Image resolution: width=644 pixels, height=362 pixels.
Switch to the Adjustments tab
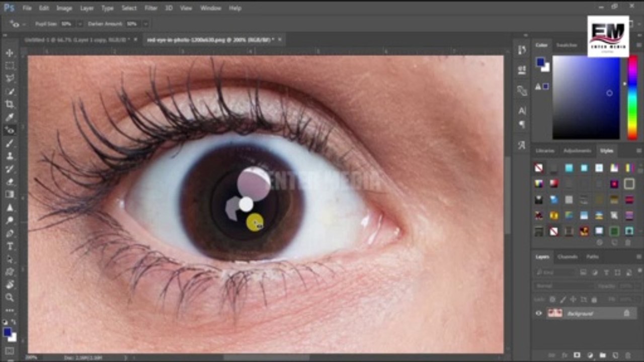pos(577,151)
